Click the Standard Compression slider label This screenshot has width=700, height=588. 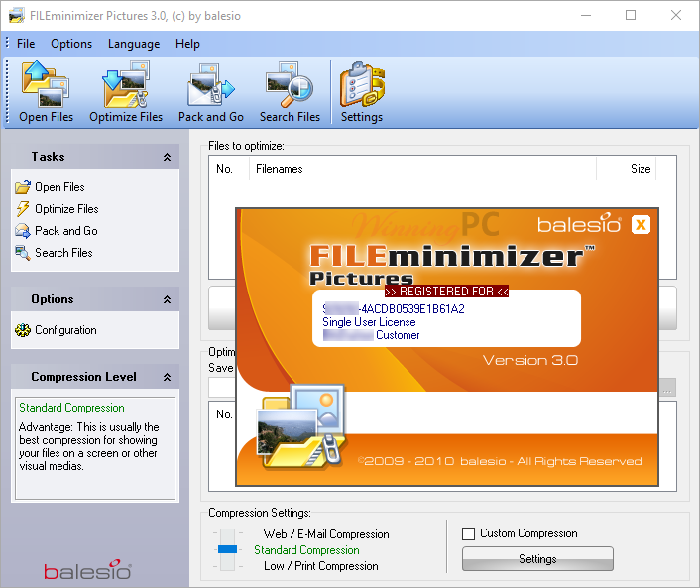[x=306, y=550]
